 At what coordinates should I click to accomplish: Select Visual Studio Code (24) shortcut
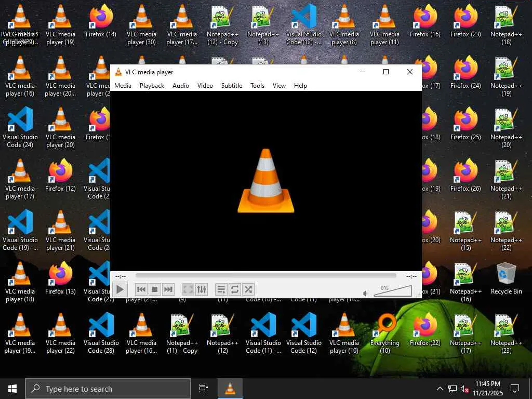pyautogui.click(x=20, y=128)
